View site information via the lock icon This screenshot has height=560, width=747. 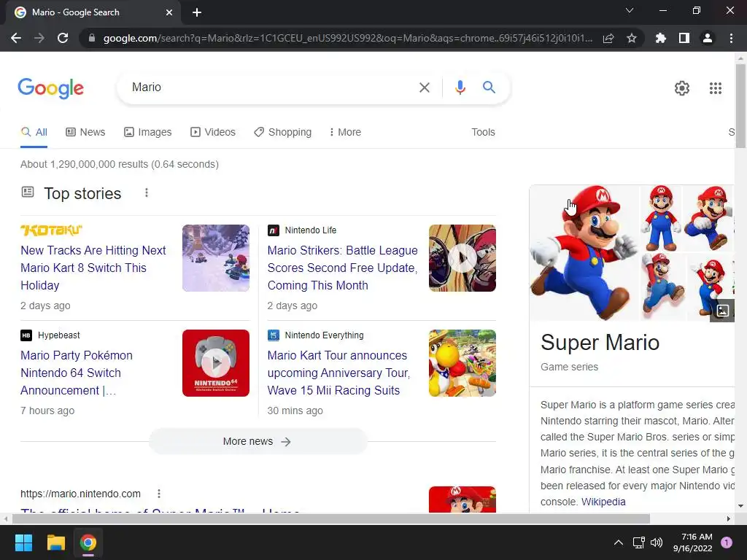[x=92, y=38]
